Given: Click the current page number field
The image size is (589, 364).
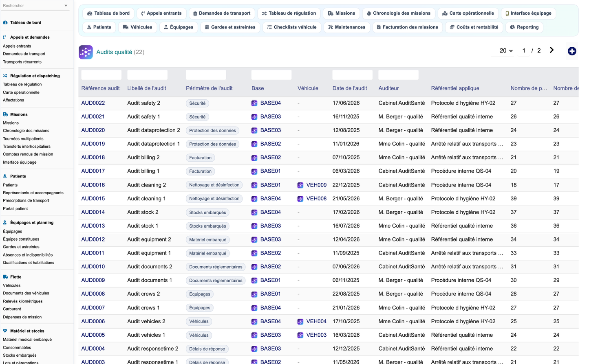Looking at the screenshot, I should tap(524, 50).
